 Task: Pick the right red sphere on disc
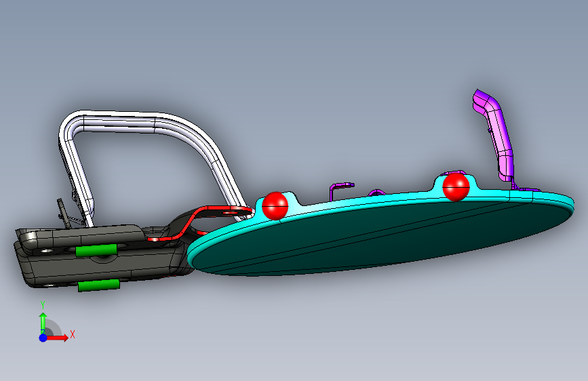(x=456, y=186)
